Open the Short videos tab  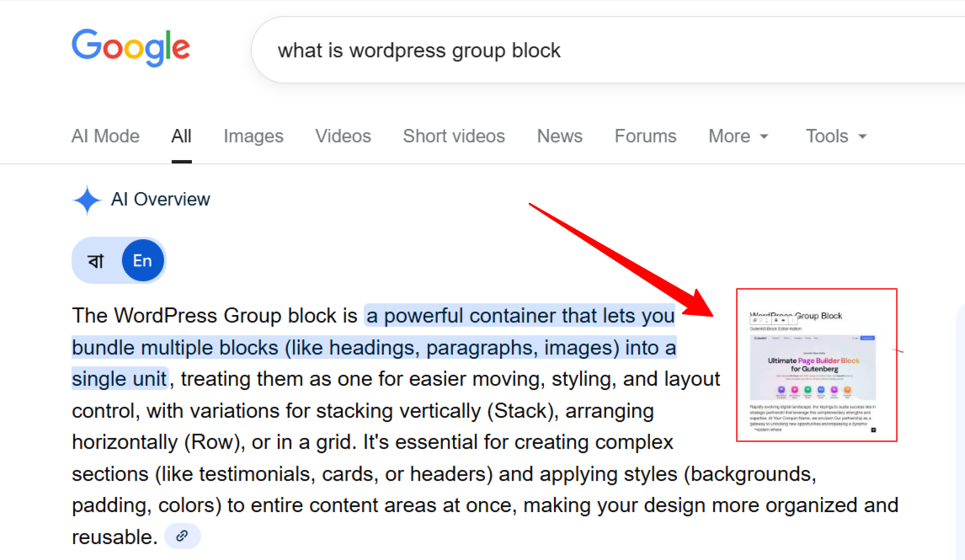[454, 136]
